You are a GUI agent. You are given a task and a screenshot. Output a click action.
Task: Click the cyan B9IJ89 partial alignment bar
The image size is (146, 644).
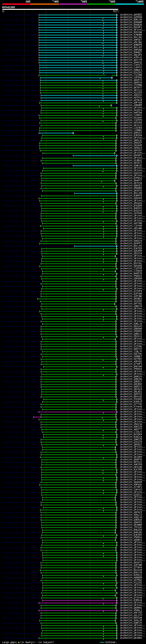coord(96,193)
